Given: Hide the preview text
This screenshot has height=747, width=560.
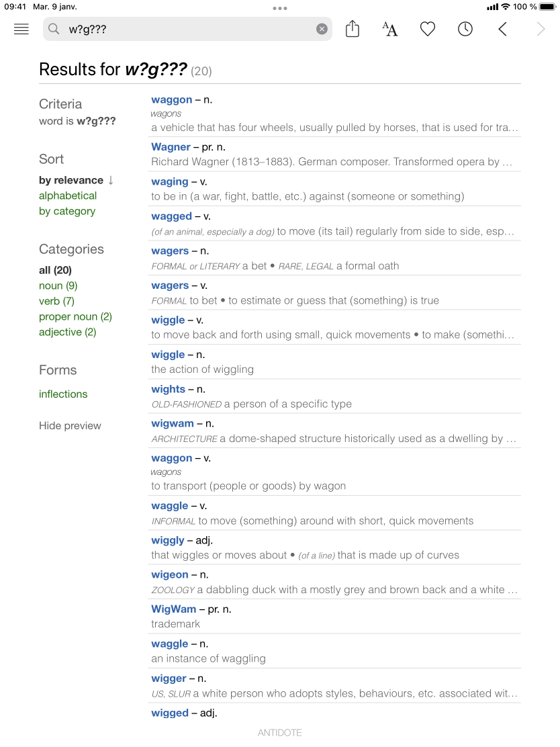Looking at the screenshot, I should (x=70, y=425).
